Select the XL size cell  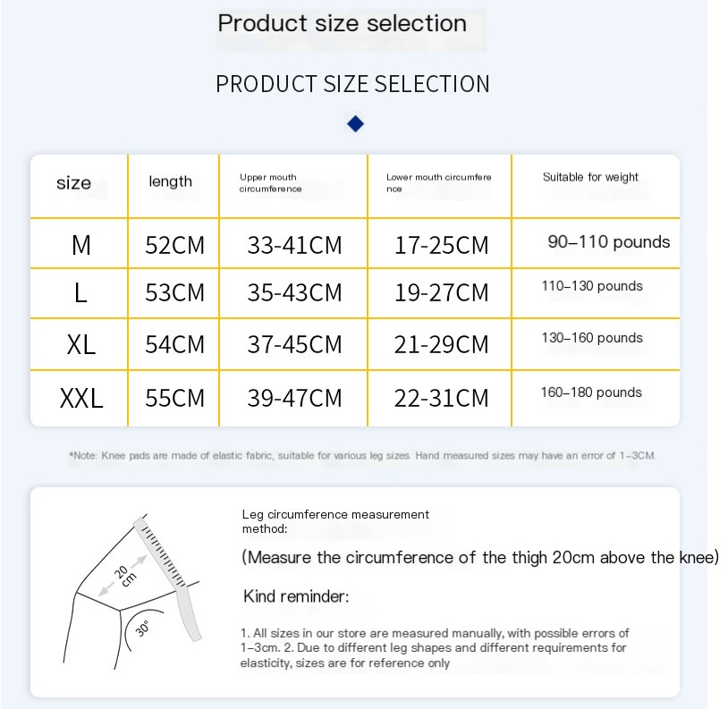80,344
